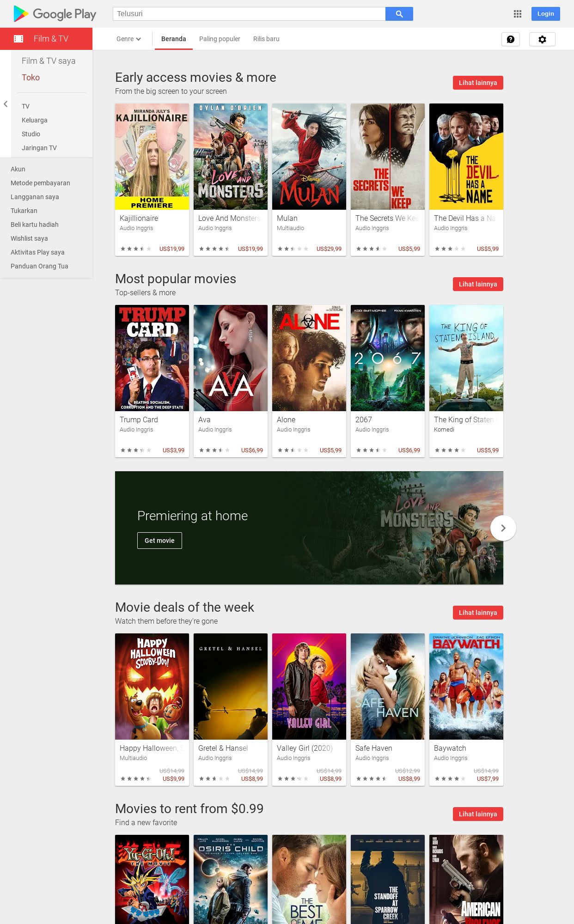Image resolution: width=574 pixels, height=924 pixels.
Task: Open The Standoff at Sparrow Creek poster
Action: (388, 879)
